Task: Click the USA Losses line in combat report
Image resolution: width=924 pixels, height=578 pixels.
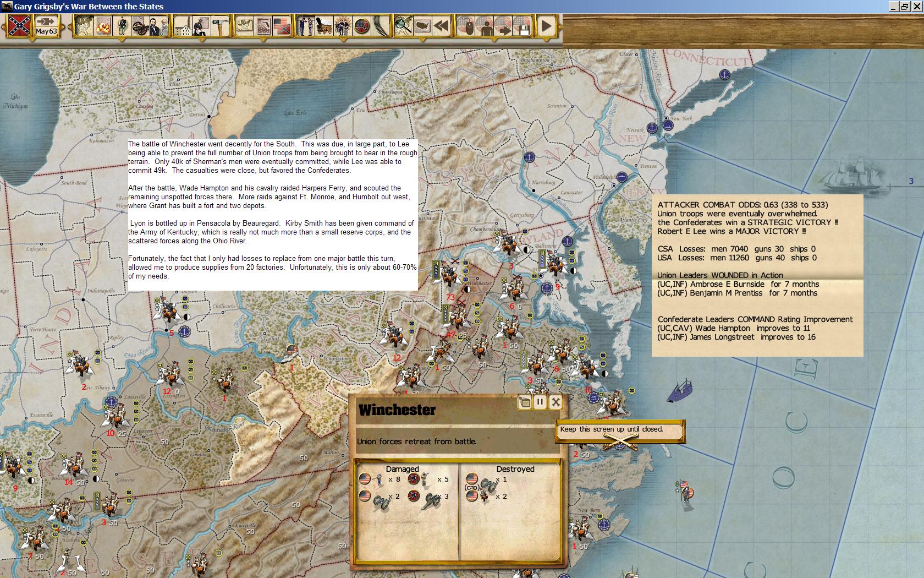Action: [x=737, y=258]
